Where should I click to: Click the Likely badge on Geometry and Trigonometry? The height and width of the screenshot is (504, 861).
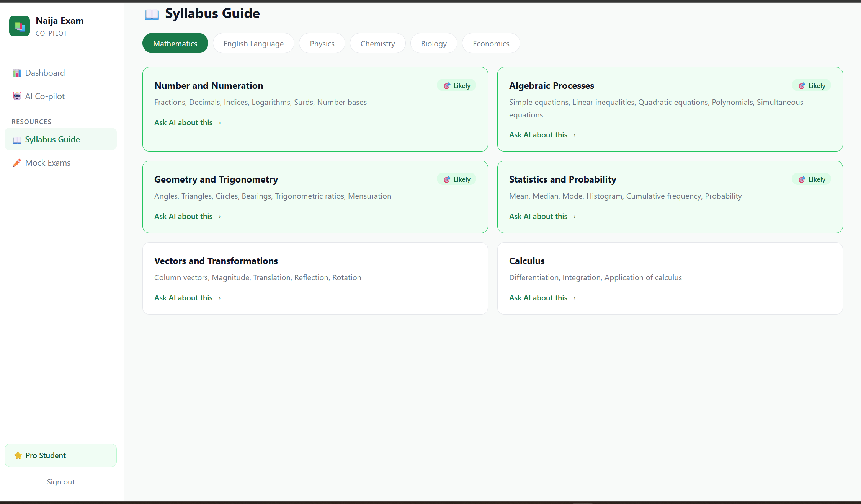pos(457,179)
